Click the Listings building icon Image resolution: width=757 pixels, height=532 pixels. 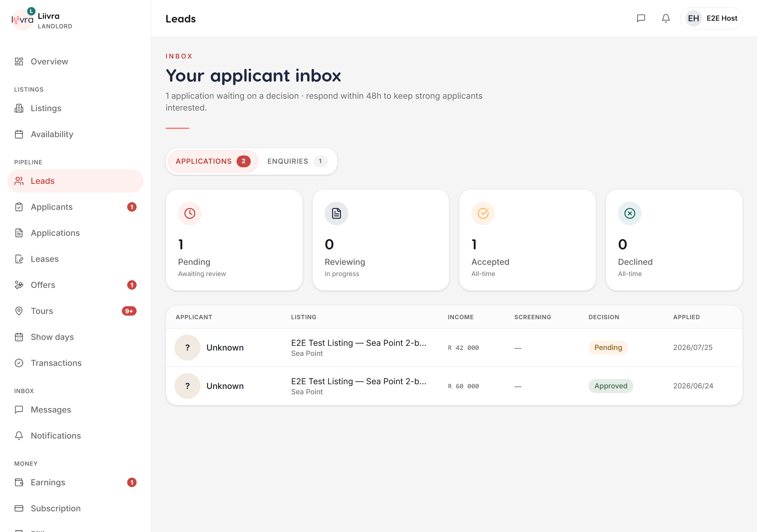click(19, 108)
